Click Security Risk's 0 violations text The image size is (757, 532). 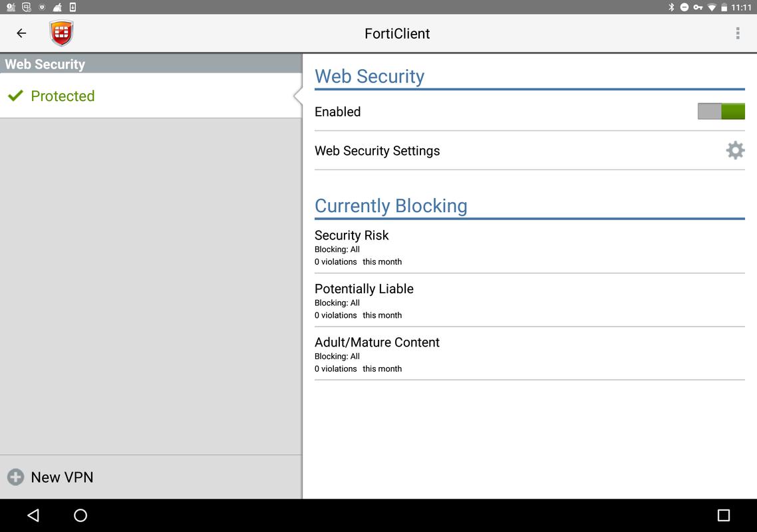click(x=335, y=261)
